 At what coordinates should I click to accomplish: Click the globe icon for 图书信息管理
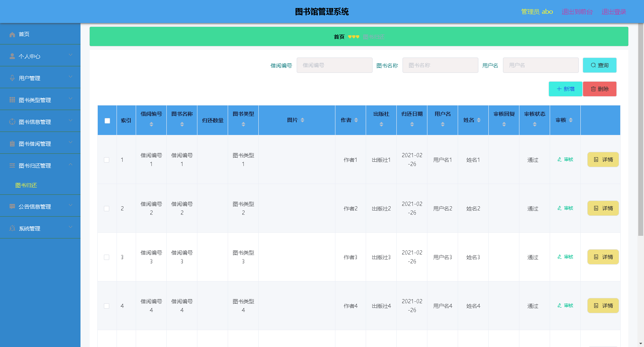[x=12, y=122]
